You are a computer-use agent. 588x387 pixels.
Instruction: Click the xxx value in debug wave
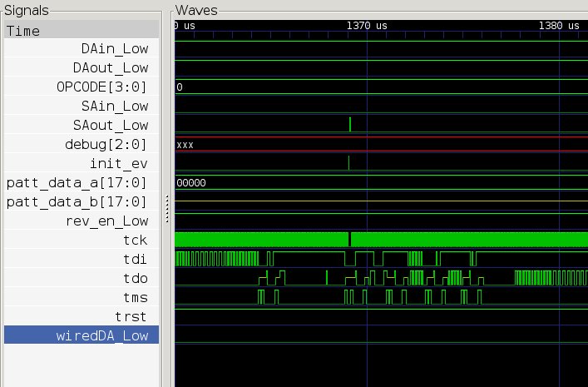pyautogui.click(x=185, y=146)
